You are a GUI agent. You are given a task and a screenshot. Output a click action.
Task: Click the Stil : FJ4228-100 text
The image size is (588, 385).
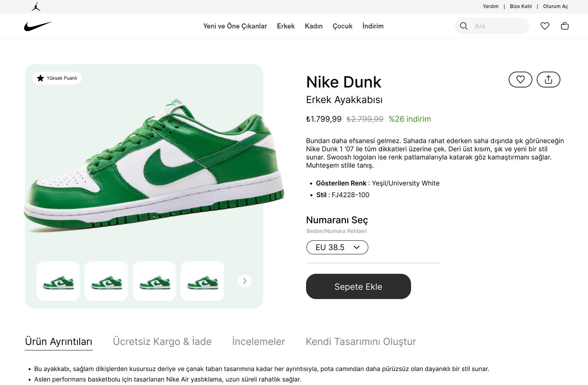[343, 195]
